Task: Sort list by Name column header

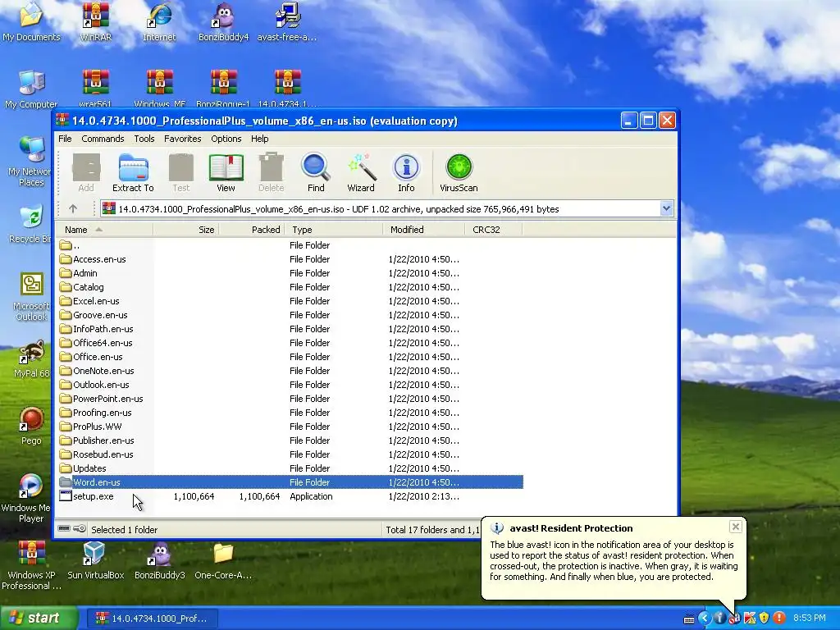Action: point(104,230)
